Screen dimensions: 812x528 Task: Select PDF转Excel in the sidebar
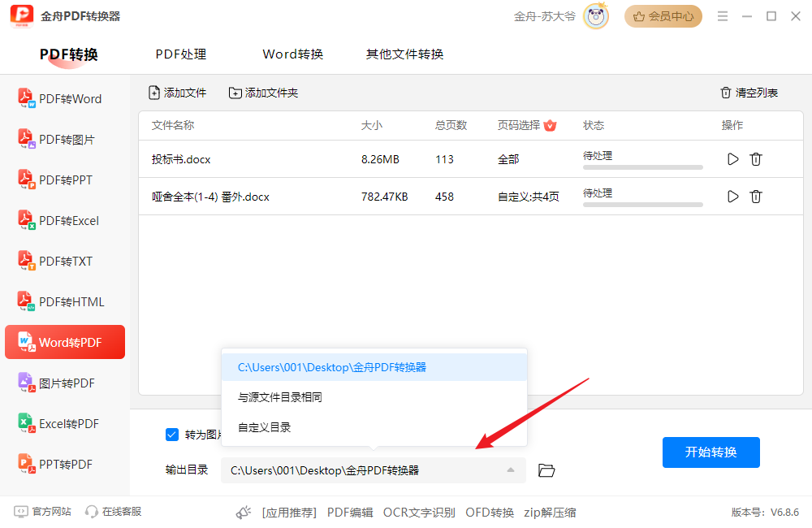tap(65, 220)
